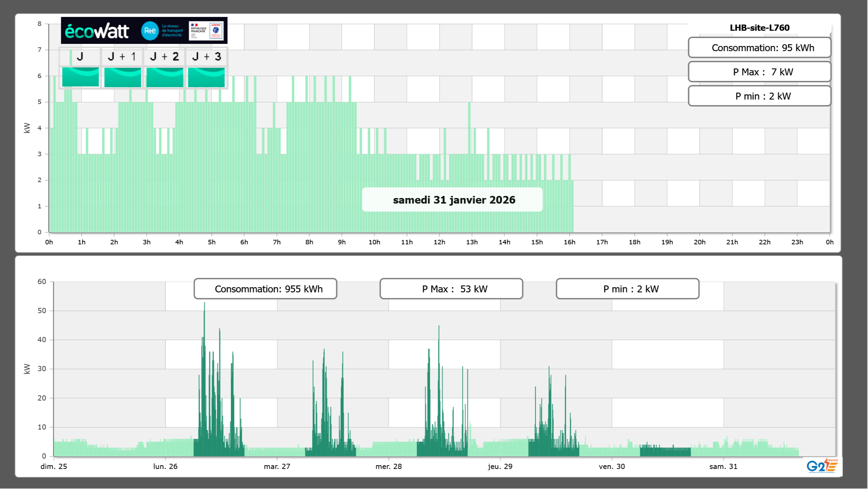
Task: Select the J day tab
Action: pos(80,57)
